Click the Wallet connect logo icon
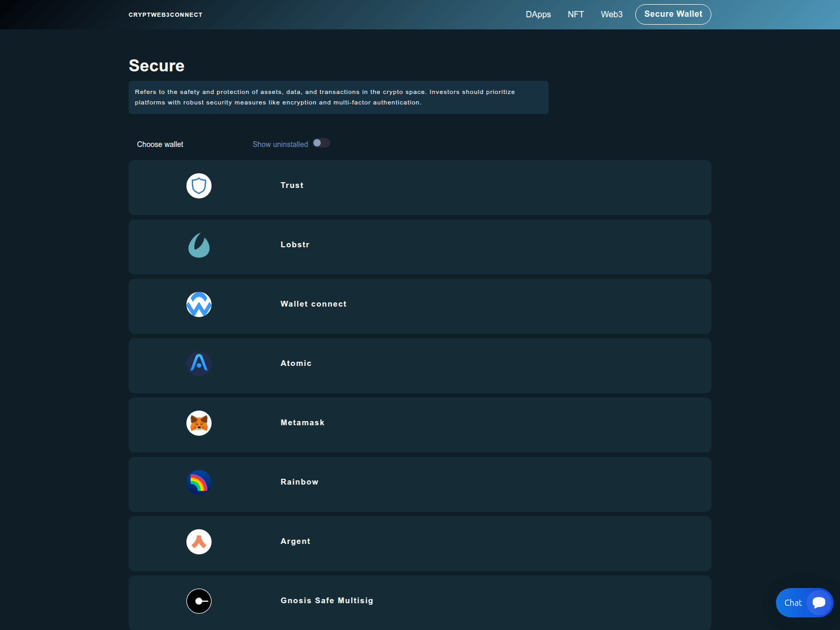Screen dimensions: 840x630 (199, 304)
